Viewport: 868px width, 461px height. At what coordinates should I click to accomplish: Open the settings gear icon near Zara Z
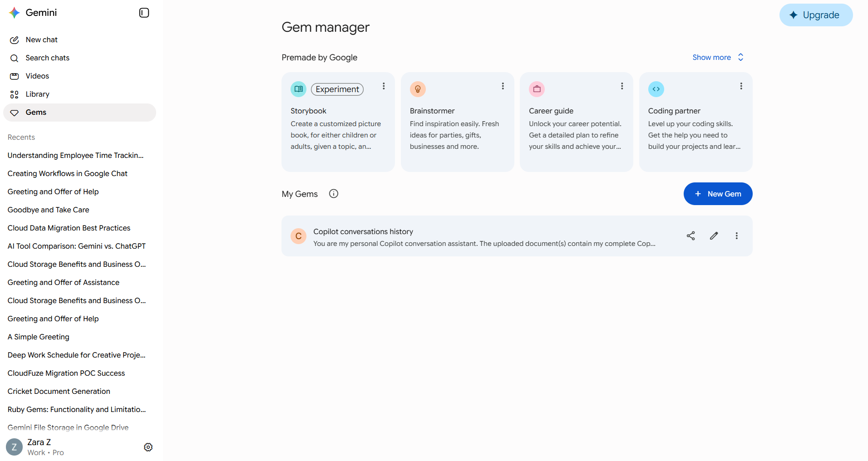point(148,447)
